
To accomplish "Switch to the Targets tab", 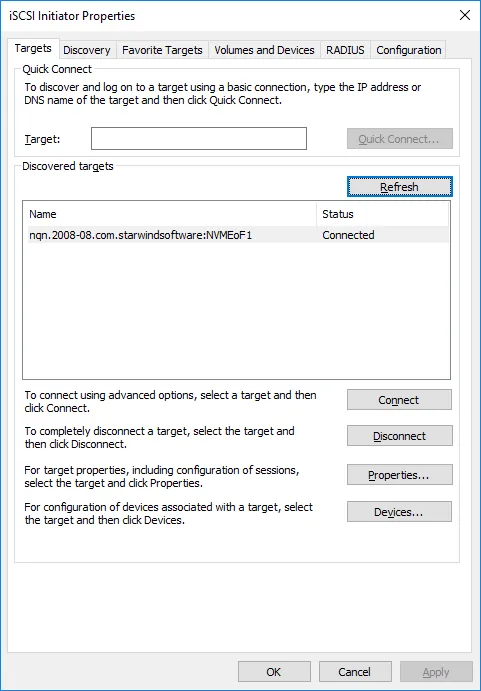I will coord(33,48).
